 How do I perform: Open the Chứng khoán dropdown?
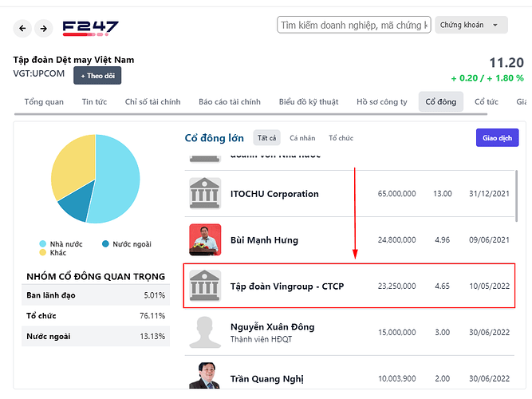472,25
